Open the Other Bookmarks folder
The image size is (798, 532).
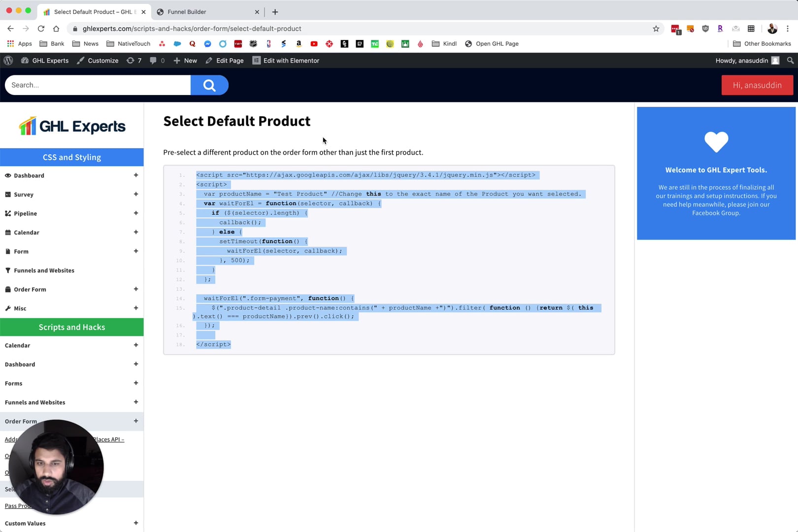[762, 44]
